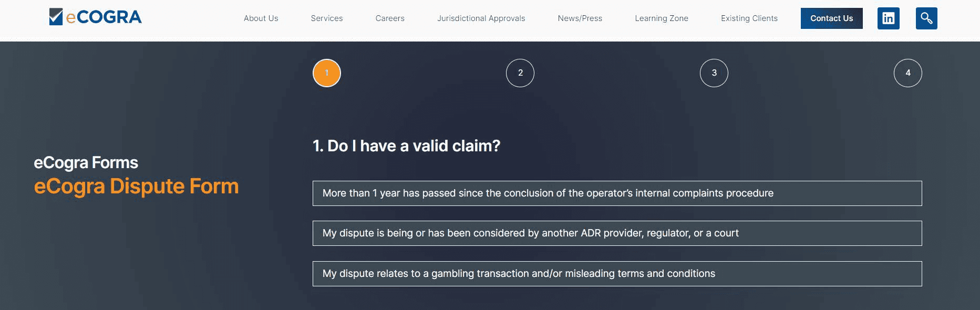980x310 pixels.
Task: Expand Jurisdictional Approvals menu
Action: point(481,18)
